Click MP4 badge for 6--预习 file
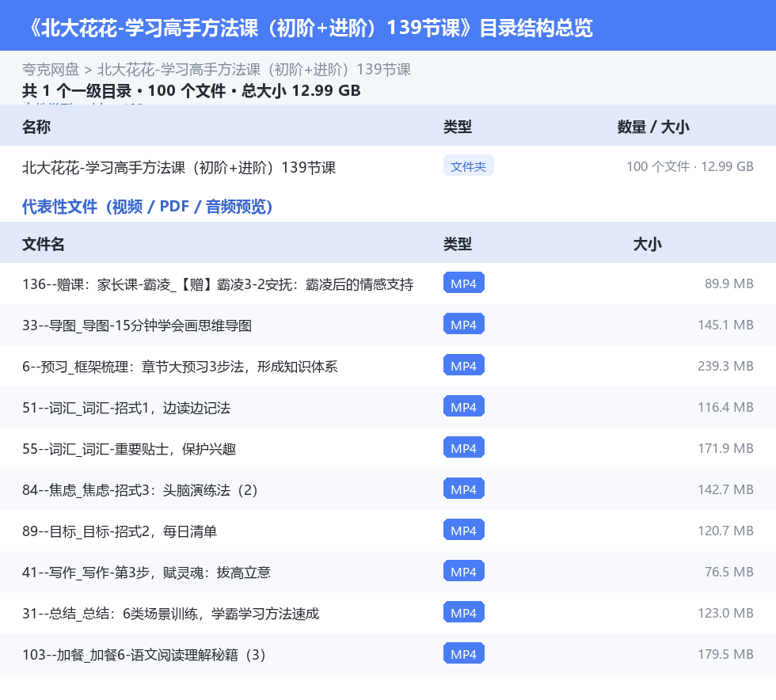The image size is (776, 700). click(464, 365)
